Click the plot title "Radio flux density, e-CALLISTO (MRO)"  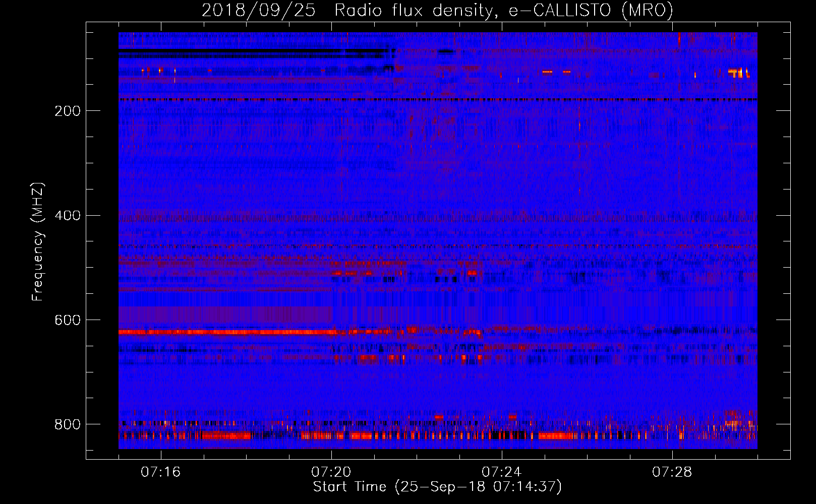tap(504, 10)
